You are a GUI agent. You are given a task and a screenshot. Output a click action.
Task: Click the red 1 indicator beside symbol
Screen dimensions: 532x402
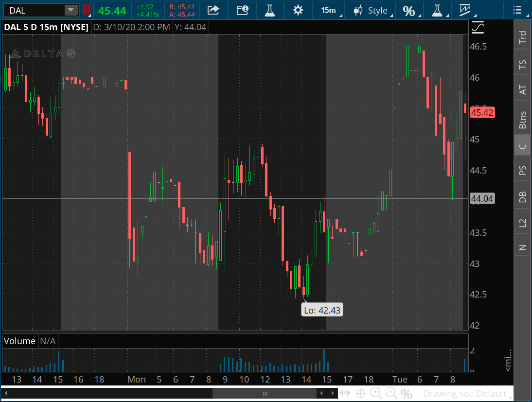(x=87, y=10)
